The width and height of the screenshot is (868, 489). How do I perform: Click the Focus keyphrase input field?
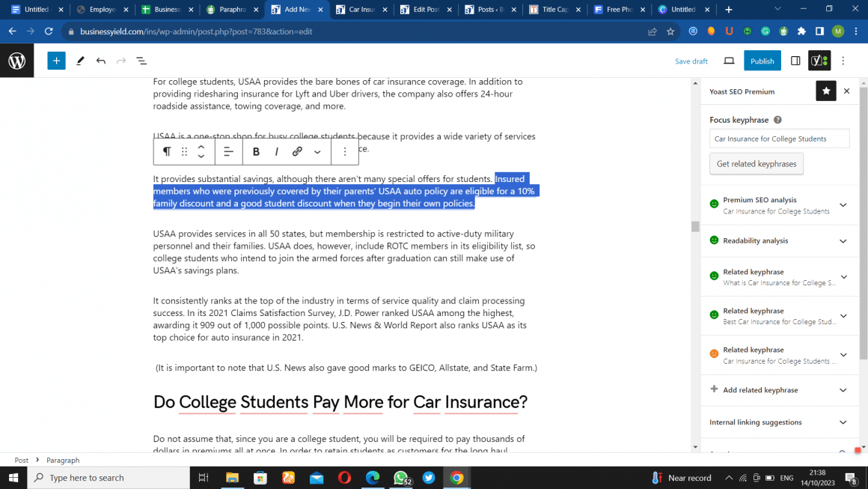(779, 139)
